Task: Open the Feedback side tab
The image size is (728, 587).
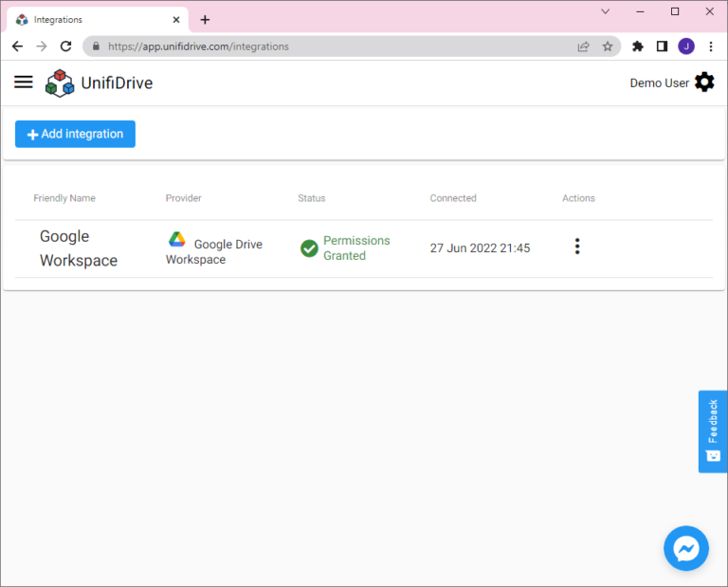Action: (713, 431)
